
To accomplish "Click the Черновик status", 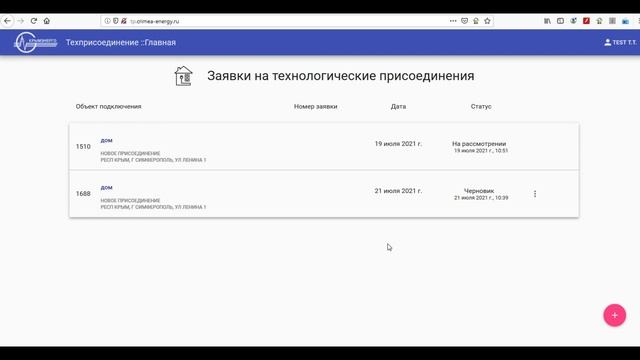I will pos(479,191).
